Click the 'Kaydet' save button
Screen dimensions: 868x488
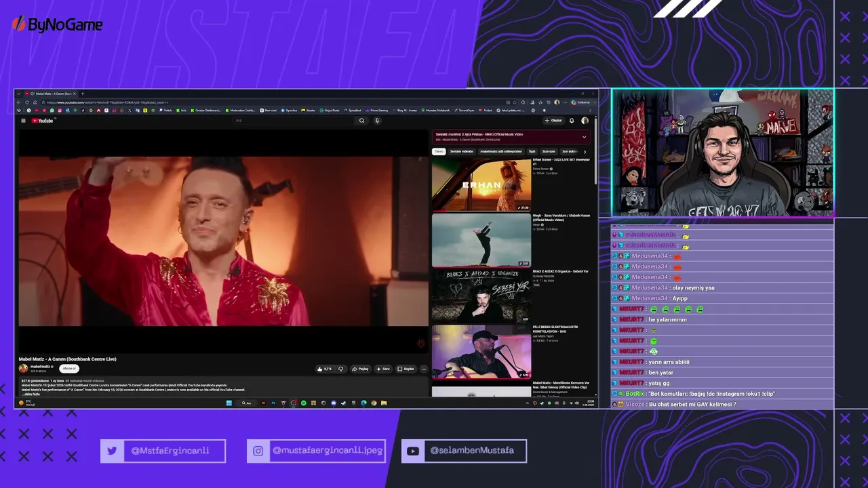(x=406, y=369)
